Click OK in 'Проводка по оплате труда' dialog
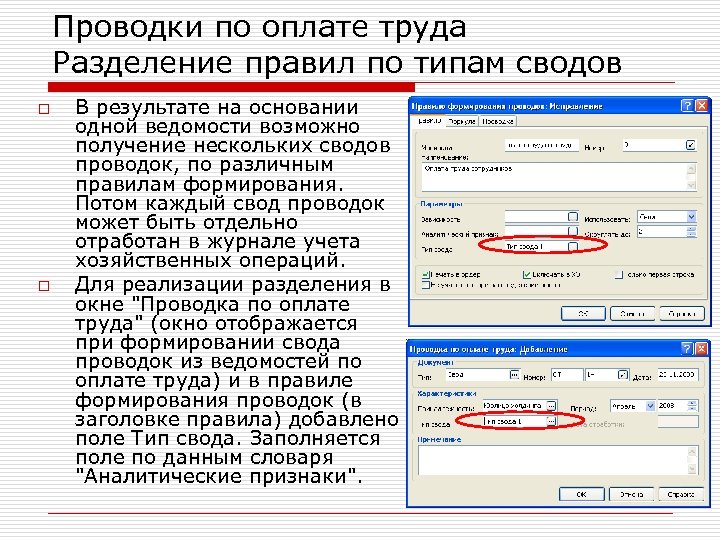The width and height of the screenshot is (720, 540). tap(581, 495)
